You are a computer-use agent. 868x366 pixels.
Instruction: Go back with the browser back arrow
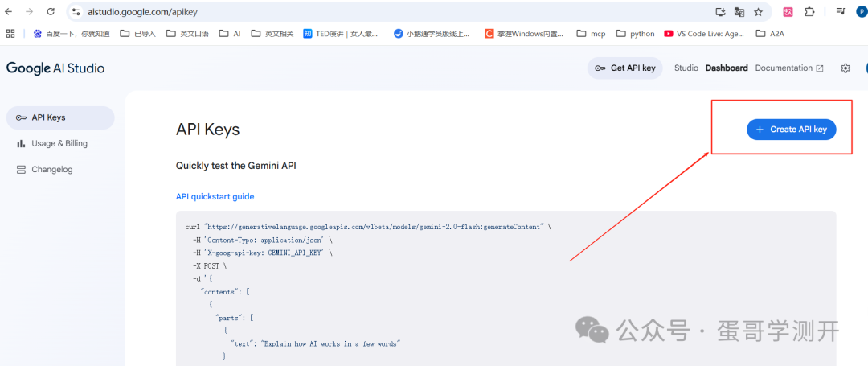[x=8, y=11]
